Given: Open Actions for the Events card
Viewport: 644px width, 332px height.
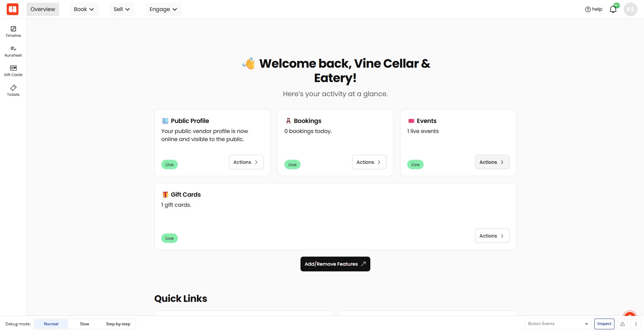Looking at the screenshot, I should pyautogui.click(x=492, y=162).
